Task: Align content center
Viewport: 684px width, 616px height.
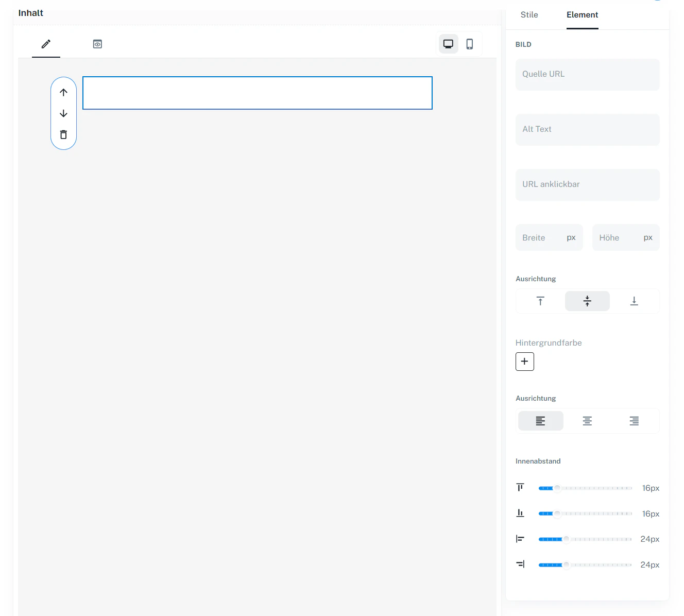Action: tap(587, 421)
